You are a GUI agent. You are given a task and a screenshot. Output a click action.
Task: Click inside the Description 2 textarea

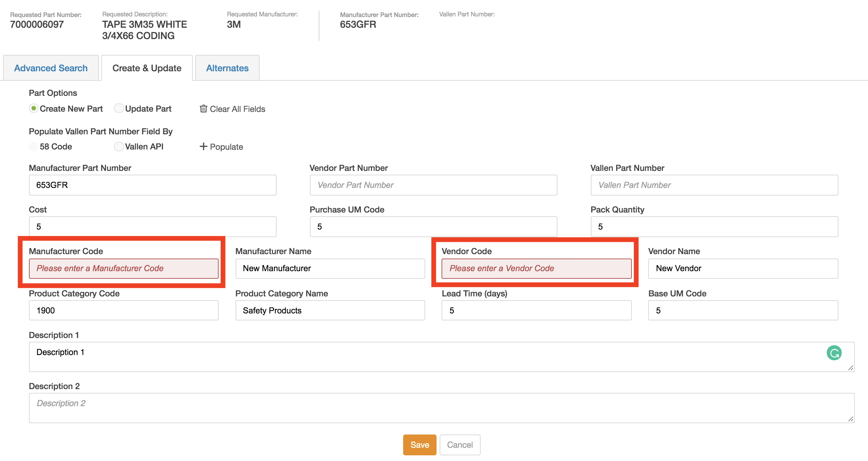click(x=438, y=408)
